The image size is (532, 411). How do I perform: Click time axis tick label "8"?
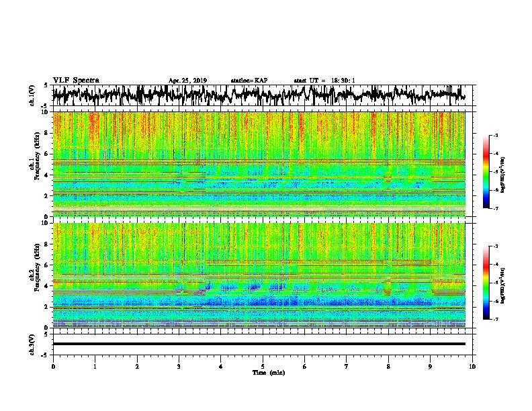tap(388, 367)
